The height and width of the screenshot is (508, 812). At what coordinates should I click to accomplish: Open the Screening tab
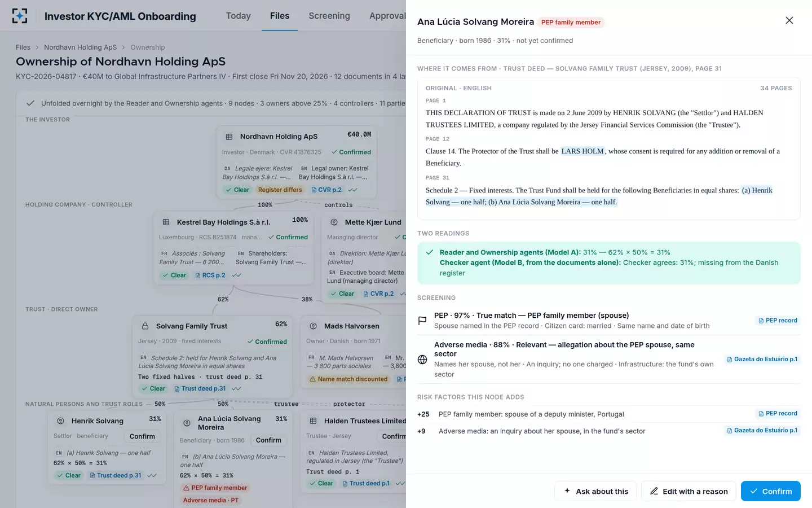(329, 16)
